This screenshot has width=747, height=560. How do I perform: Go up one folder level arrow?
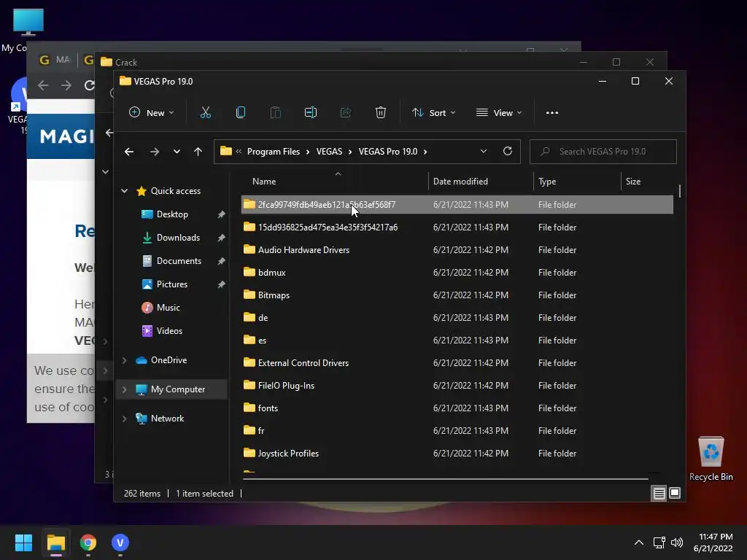click(198, 152)
